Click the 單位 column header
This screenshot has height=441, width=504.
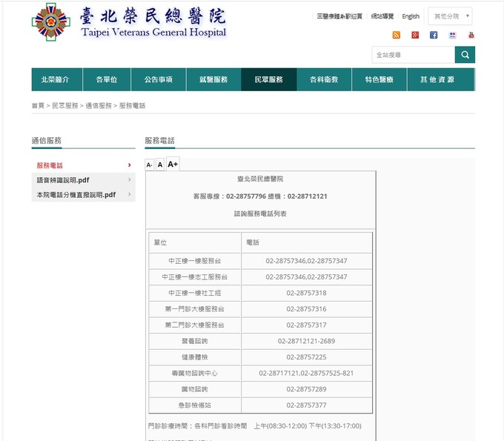(195, 242)
